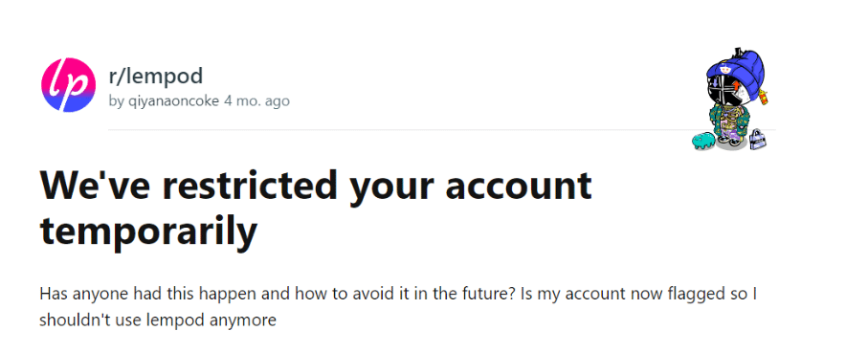The image size is (868, 353).
Task: Click the word 'by' before the author name
Action: pos(117,101)
